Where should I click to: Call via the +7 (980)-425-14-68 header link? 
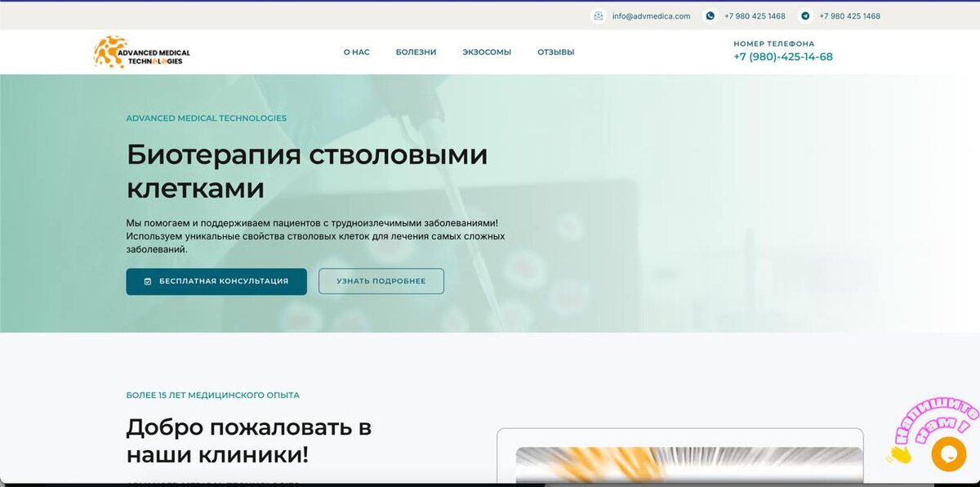tap(782, 56)
